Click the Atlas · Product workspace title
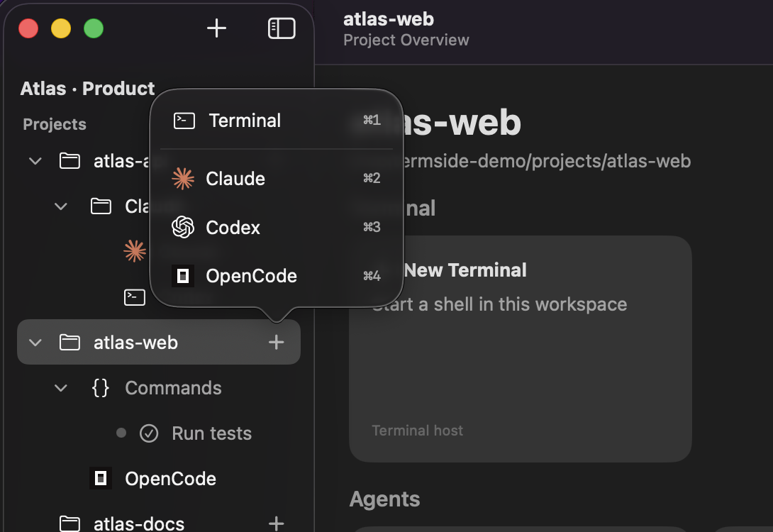The height and width of the screenshot is (532, 773). (x=87, y=88)
